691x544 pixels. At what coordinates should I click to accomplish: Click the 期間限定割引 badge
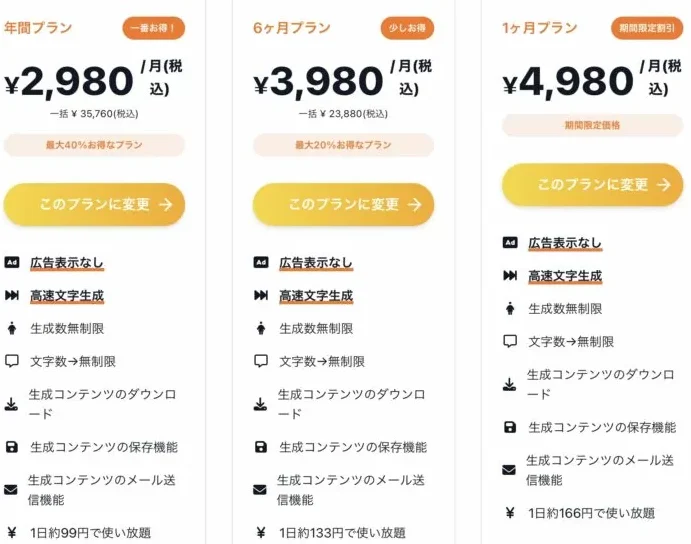coord(647,28)
